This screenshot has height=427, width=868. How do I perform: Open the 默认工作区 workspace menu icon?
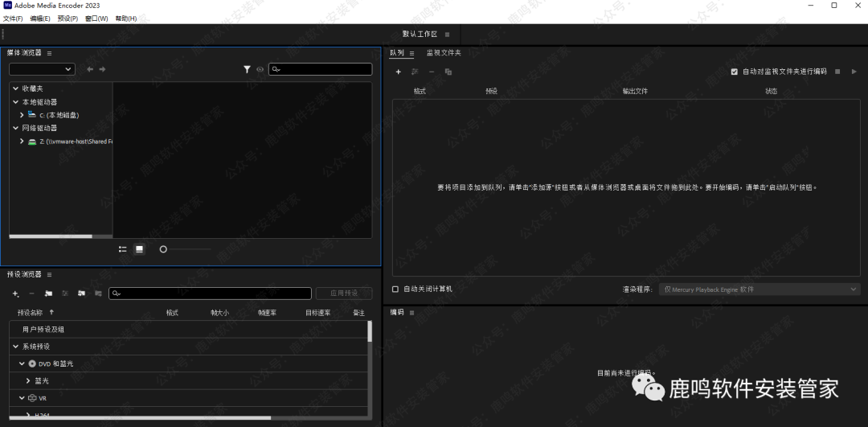pyautogui.click(x=448, y=35)
